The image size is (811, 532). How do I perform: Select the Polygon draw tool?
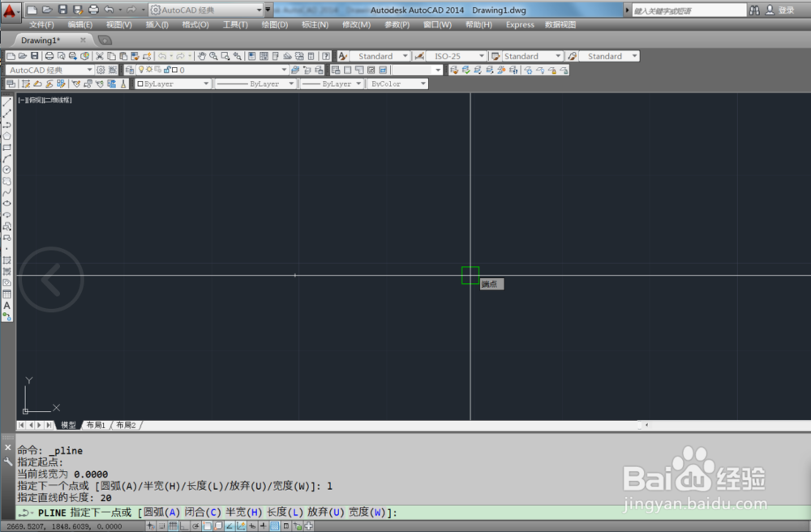click(6, 136)
